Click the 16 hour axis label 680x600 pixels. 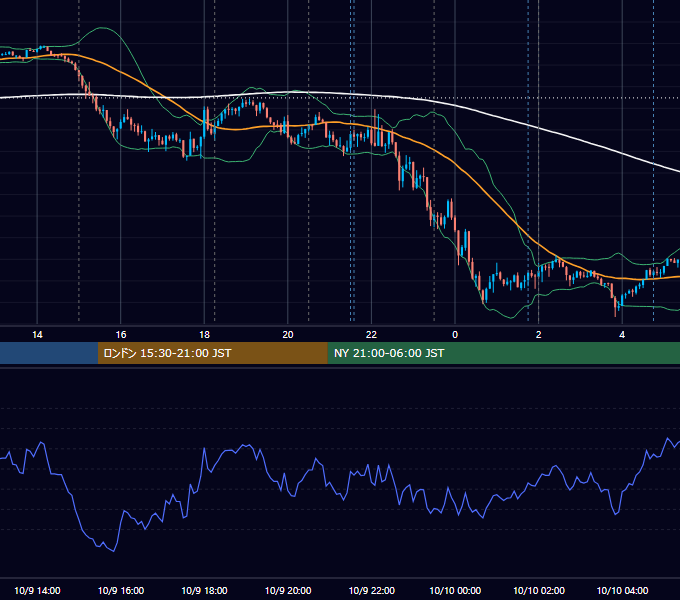(121, 335)
